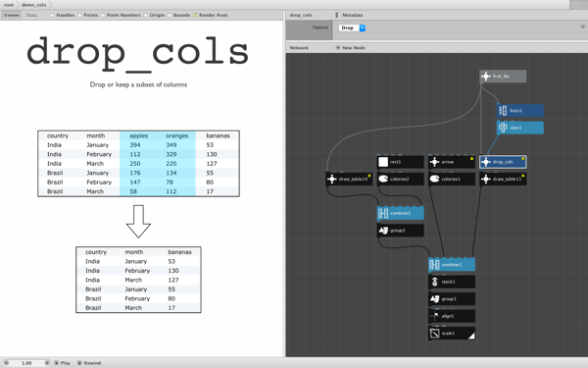The height and width of the screenshot is (368, 588).
Task: Step frame forward with right arrow
Action: (47, 363)
